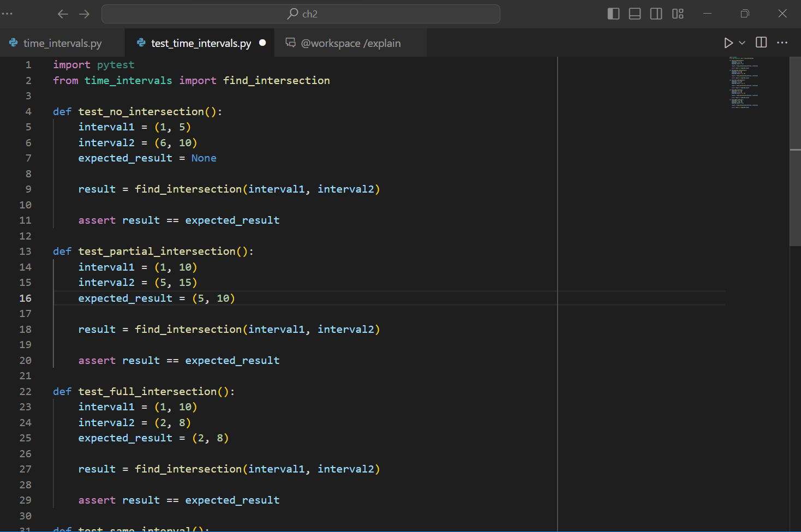Click "interval2" variable on line 24
Image resolution: width=801 pixels, height=532 pixels.
coord(106,423)
